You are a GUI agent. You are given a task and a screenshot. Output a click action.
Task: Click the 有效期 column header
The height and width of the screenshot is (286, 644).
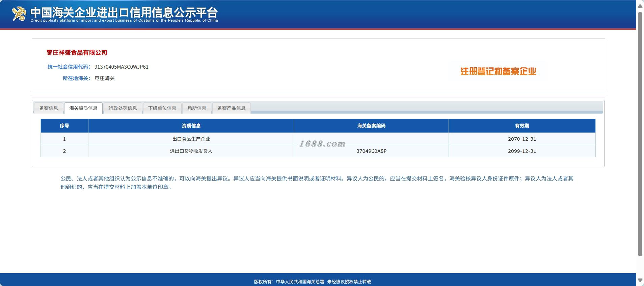tap(522, 126)
